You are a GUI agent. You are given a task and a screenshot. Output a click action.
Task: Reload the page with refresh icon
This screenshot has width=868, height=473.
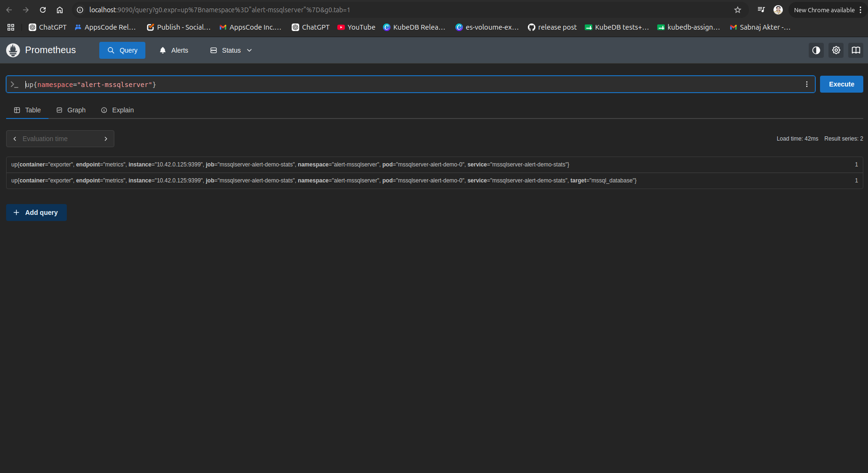point(43,10)
